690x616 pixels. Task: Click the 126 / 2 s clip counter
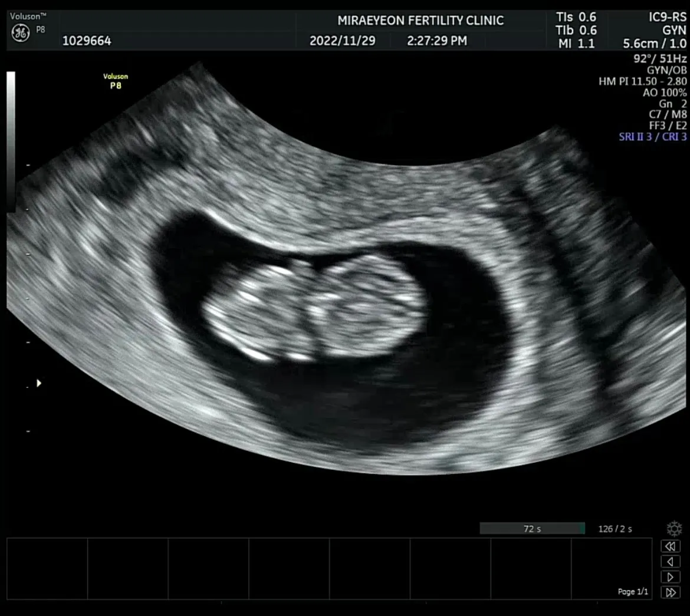pyautogui.click(x=615, y=529)
